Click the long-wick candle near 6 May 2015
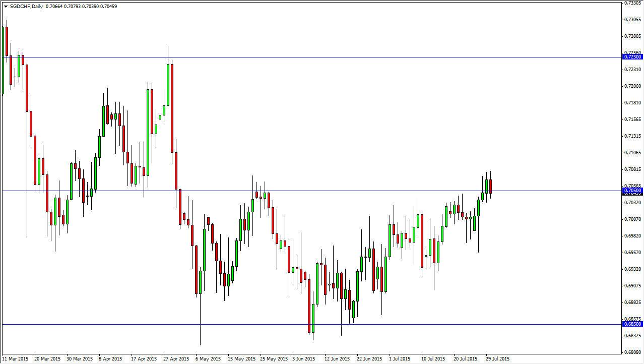Screen dimensions: 644x364 tap(200, 282)
